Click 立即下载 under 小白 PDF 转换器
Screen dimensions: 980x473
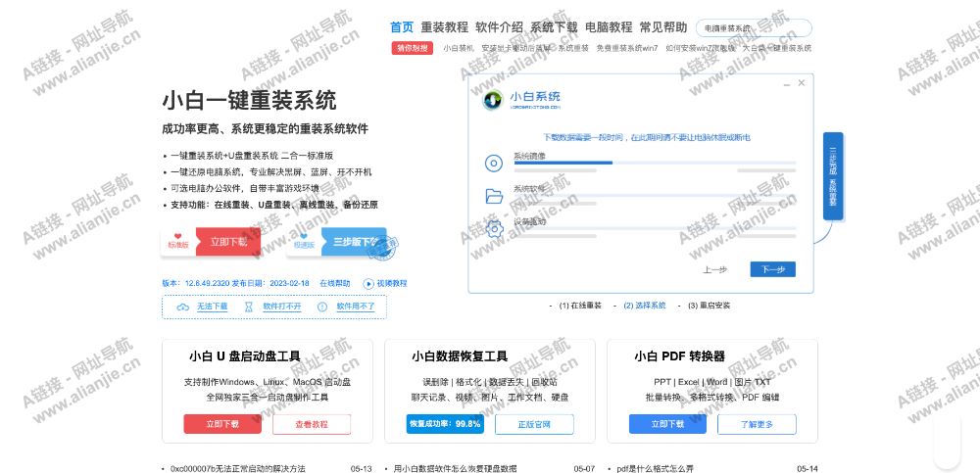click(x=667, y=424)
